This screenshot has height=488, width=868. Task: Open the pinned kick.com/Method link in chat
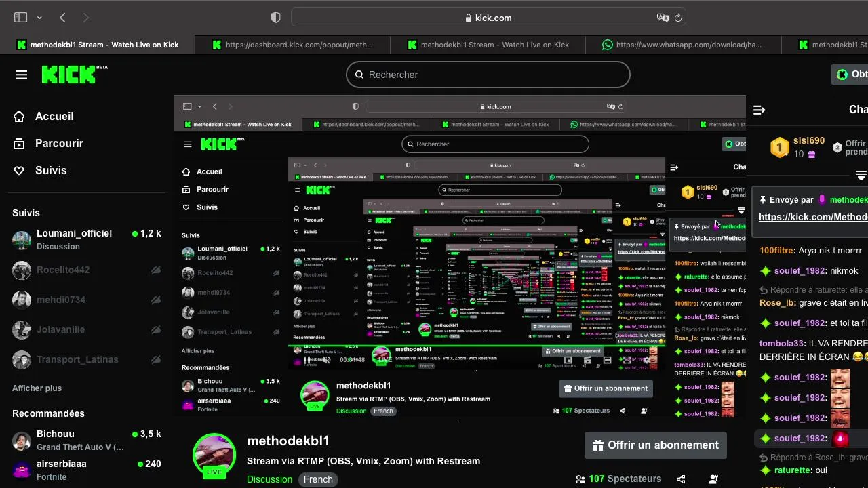tap(813, 217)
